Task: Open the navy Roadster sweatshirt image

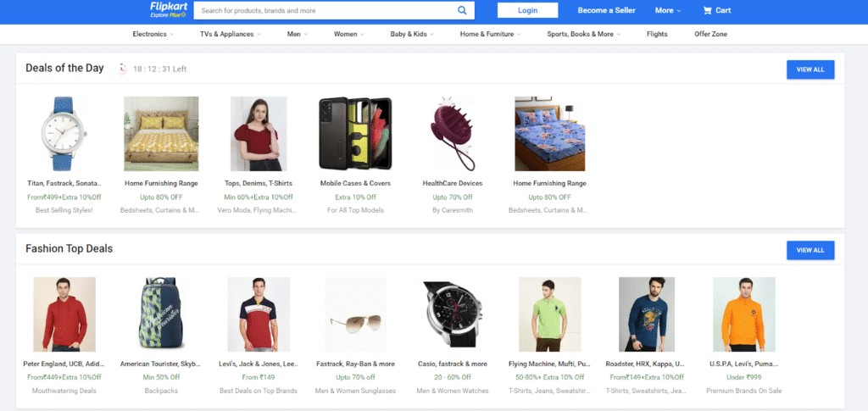Action: 647,314
